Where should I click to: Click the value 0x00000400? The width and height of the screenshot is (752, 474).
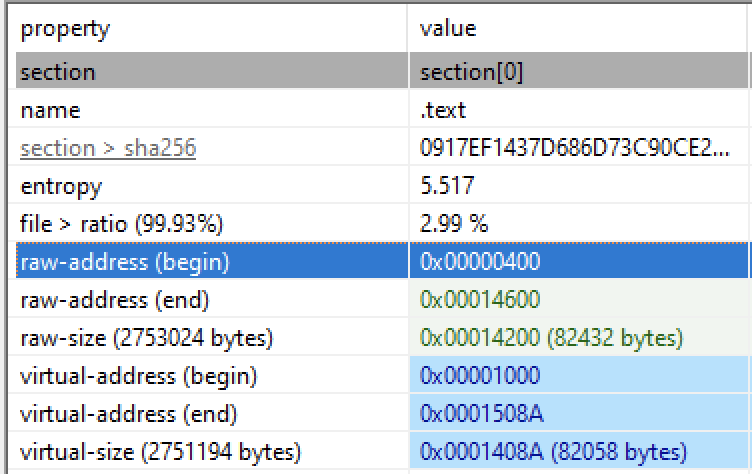click(x=480, y=261)
